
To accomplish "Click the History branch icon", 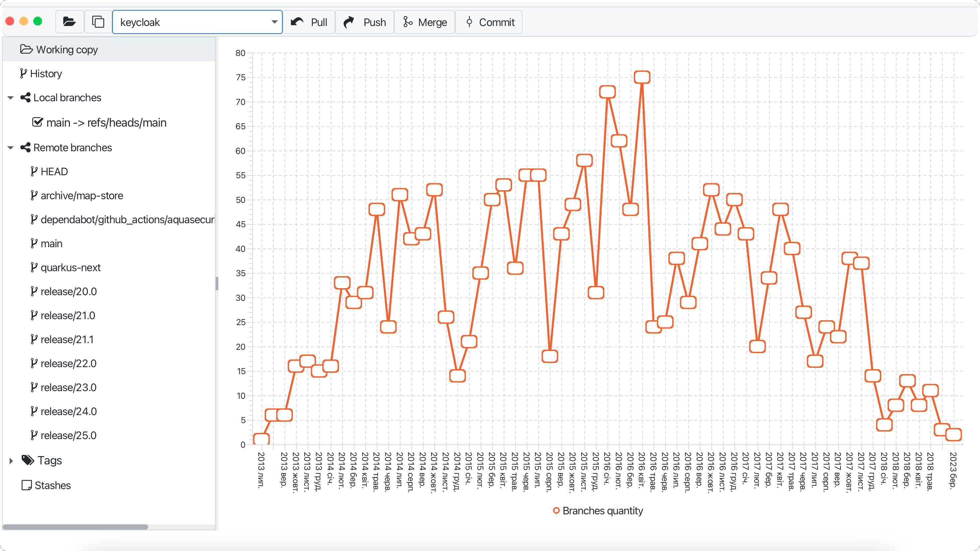I will tap(23, 74).
